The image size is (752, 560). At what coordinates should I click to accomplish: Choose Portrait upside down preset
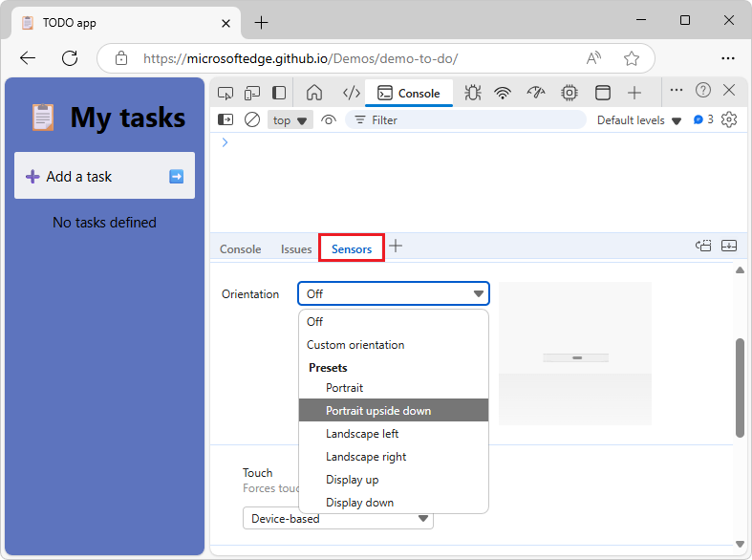coord(394,410)
